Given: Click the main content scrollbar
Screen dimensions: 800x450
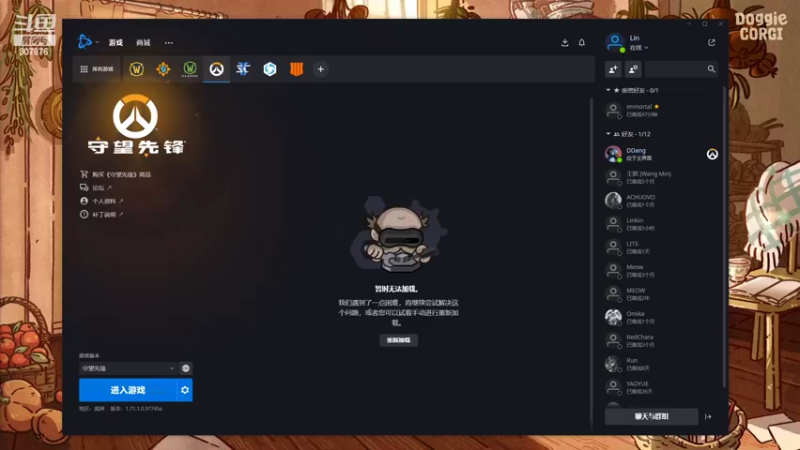Looking at the screenshot, I should tap(592, 263).
